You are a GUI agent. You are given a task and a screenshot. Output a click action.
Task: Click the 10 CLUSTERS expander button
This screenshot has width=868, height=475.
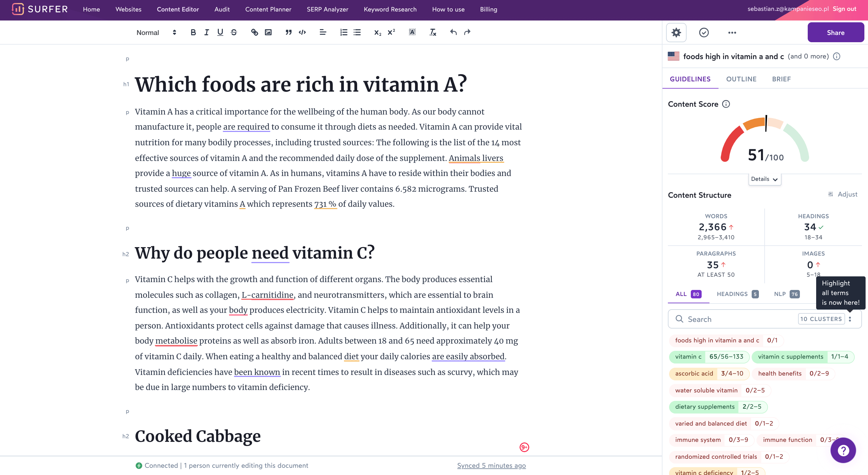(822, 319)
